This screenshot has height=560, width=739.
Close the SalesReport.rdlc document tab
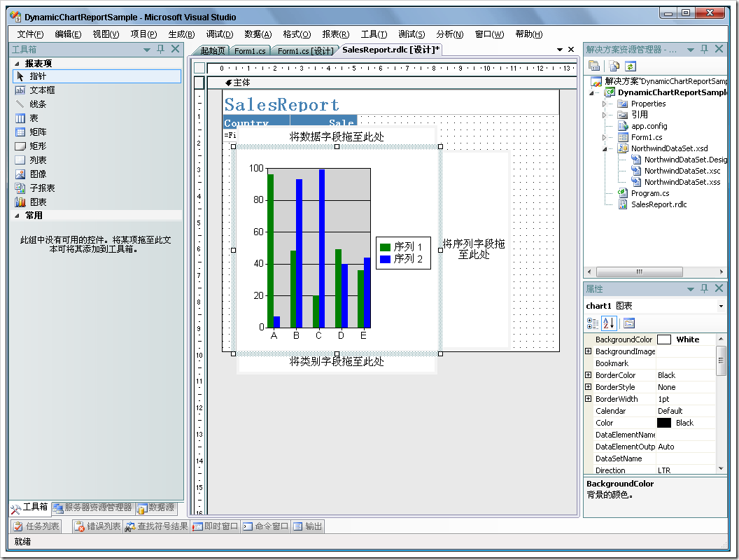click(571, 50)
